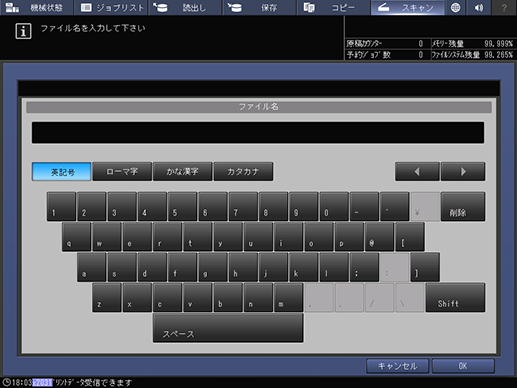
Task: Move cursor right with arrow button
Action: click(463, 172)
